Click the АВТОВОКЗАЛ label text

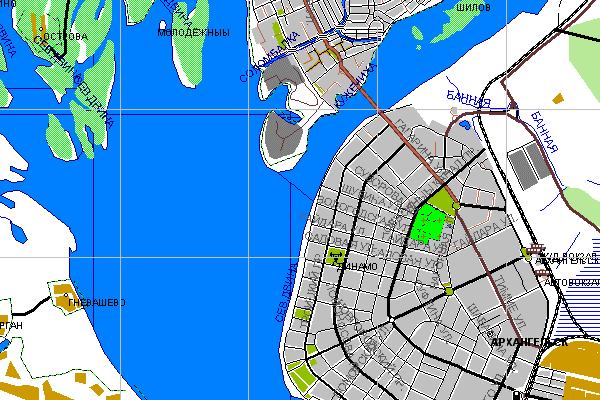[x=568, y=282]
